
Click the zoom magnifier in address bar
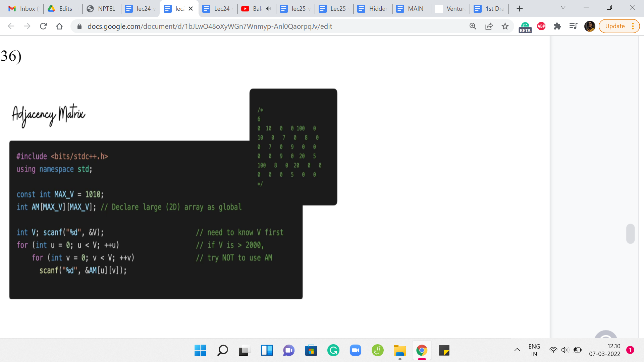coord(473,26)
